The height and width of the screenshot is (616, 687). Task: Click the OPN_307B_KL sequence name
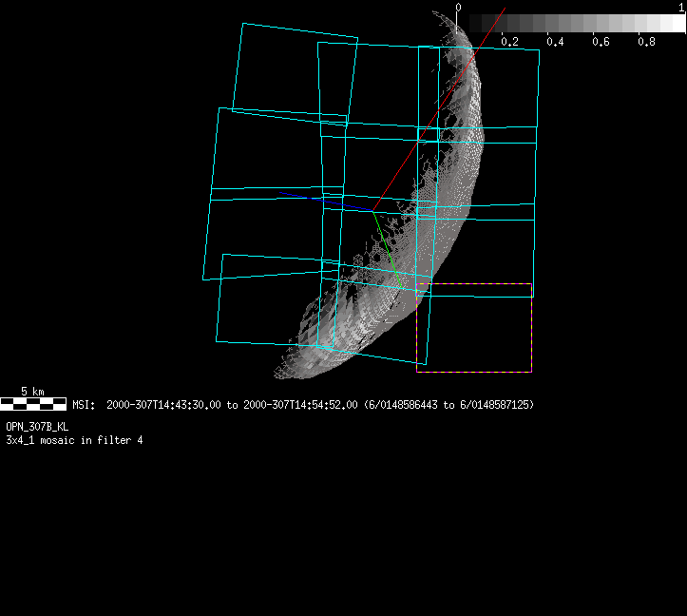point(37,427)
